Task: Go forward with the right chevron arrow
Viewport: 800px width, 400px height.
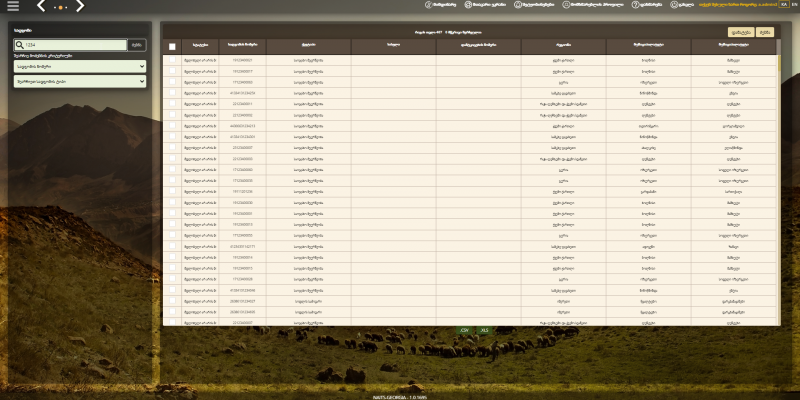Action: [80, 6]
